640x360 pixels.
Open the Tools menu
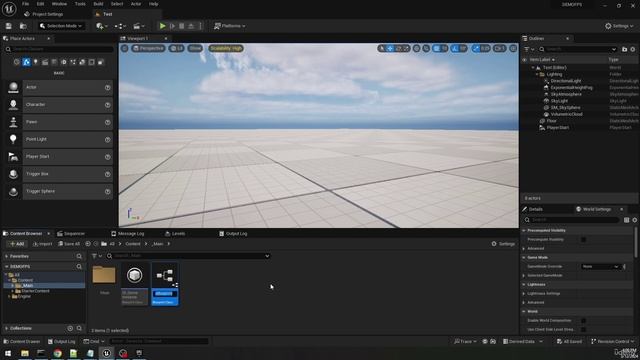80,4
